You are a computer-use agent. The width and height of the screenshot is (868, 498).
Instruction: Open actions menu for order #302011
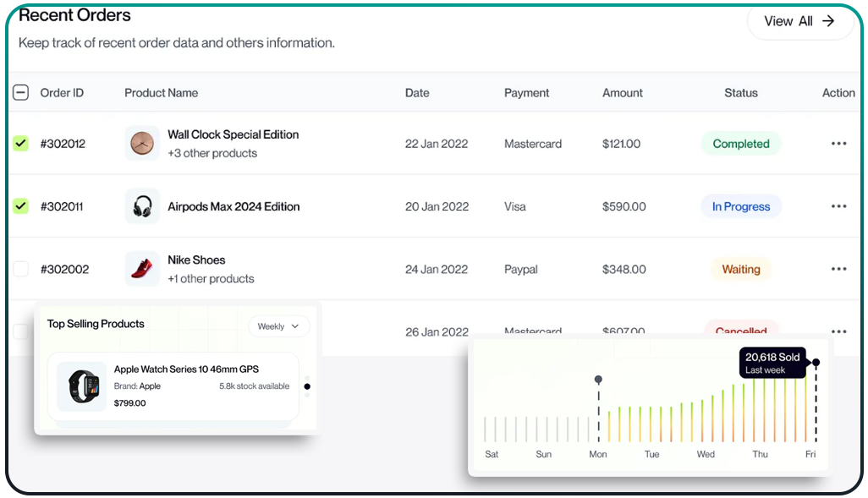(x=838, y=206)
